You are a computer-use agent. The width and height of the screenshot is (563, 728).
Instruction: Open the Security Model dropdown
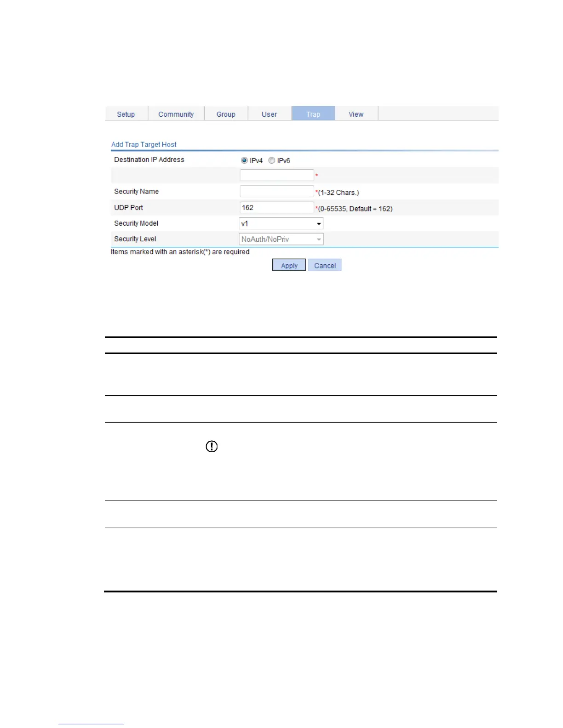coord(281,223)
